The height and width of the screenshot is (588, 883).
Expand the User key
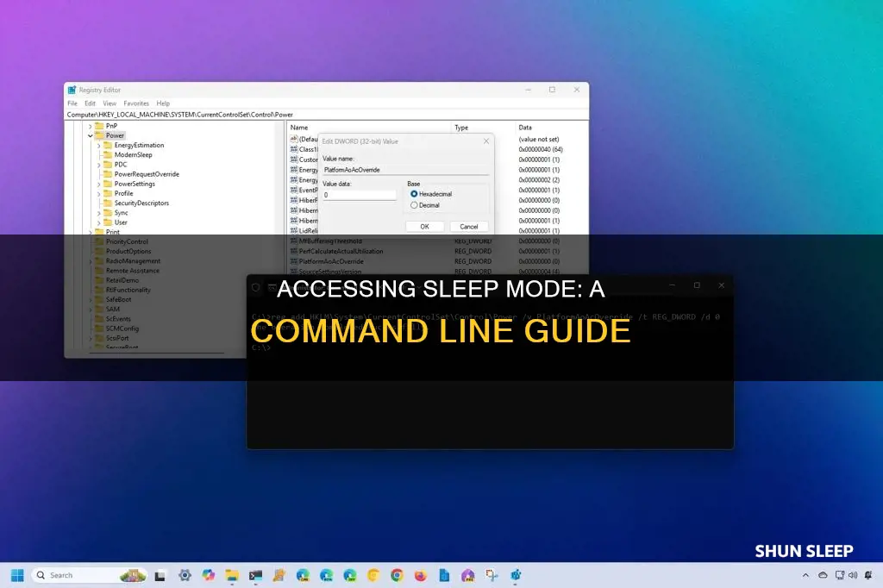[x=99, y=222]
